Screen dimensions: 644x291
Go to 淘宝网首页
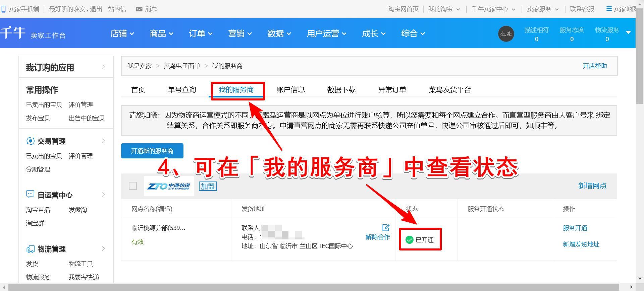[404, 9]
